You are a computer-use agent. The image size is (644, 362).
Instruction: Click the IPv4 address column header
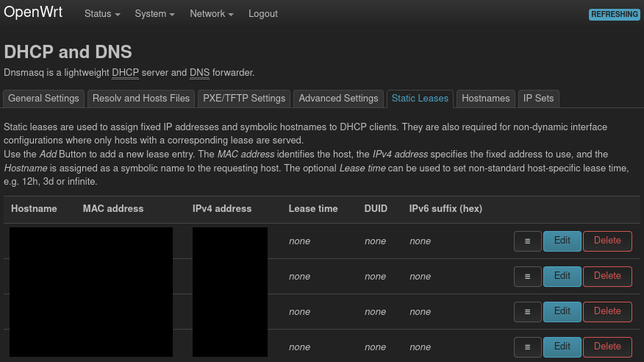click(222, 209)
